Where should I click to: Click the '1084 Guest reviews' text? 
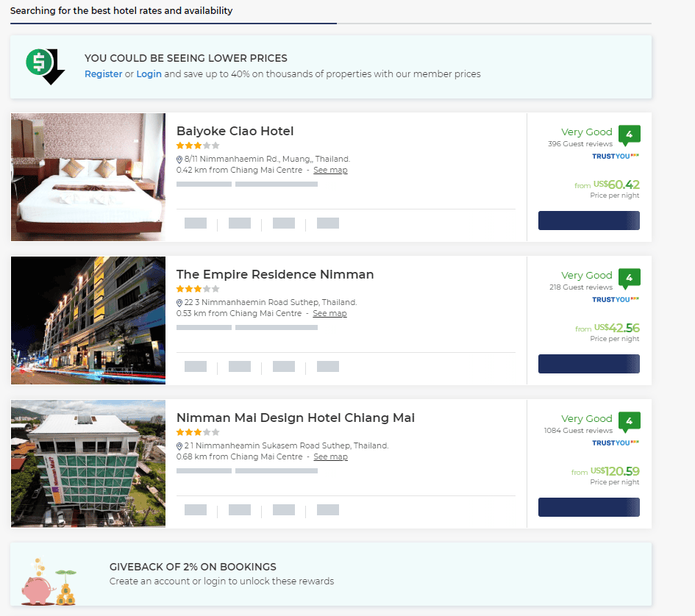point(578,431)
